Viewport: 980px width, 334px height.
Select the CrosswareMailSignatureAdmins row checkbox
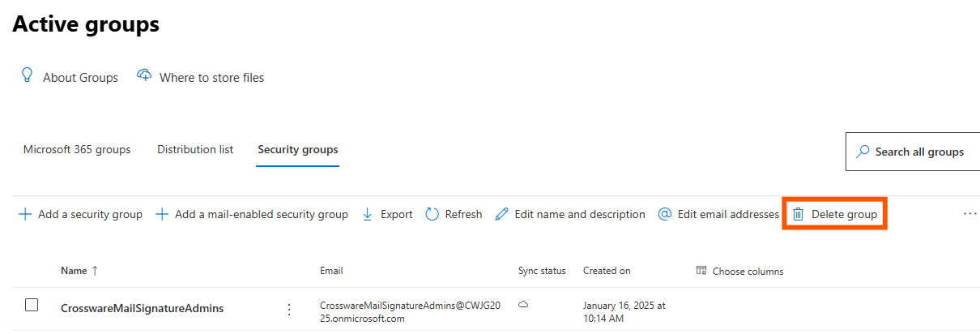coord(32,306)
